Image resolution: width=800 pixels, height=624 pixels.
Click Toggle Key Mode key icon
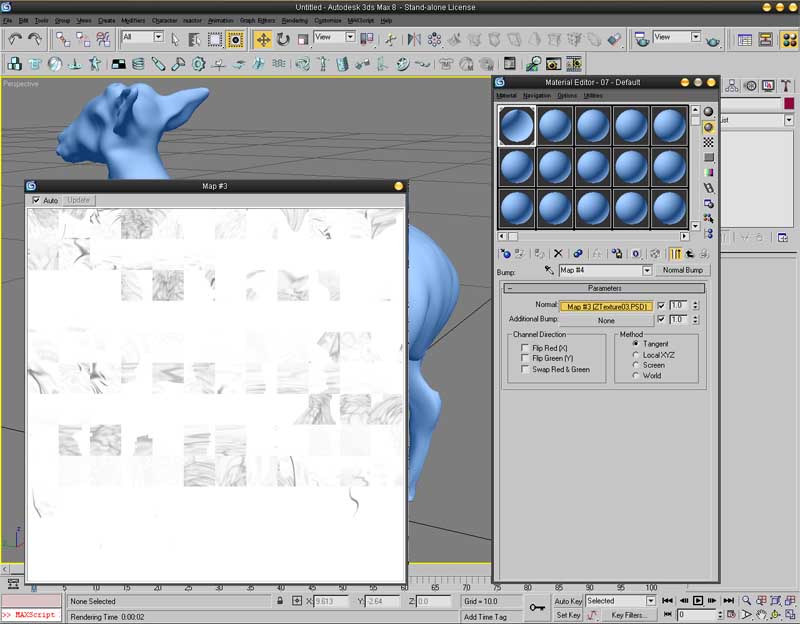pyautogui.click(x=536, y=607)
